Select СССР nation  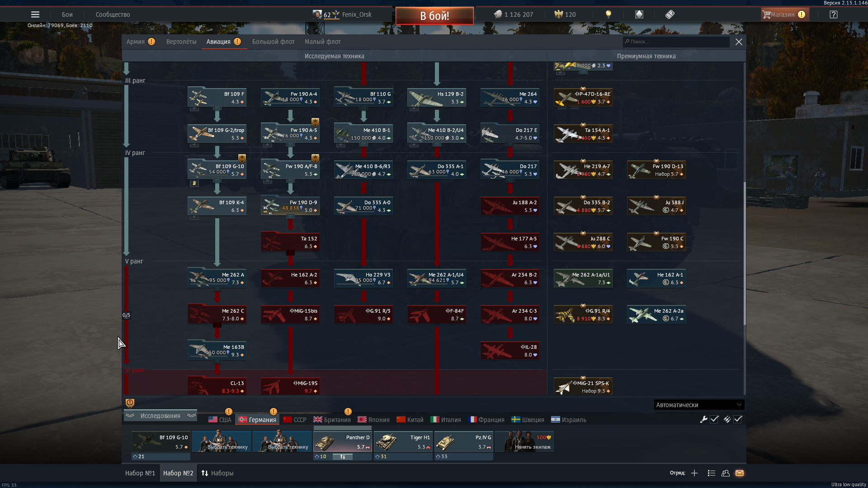295,420
